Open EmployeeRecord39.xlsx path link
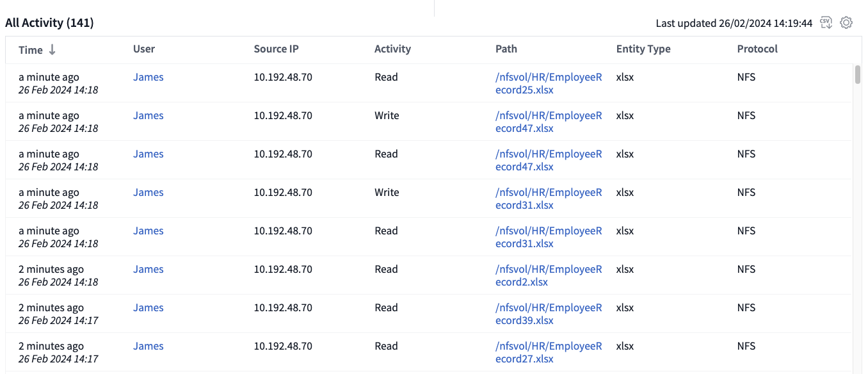The image size is (868, 374). coord(549,314)
